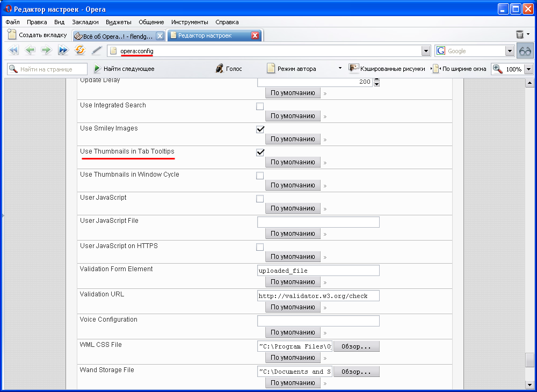Click По умолчанию under Voice Configuration
The image size is (537, 392).
[x=293, y=332]
